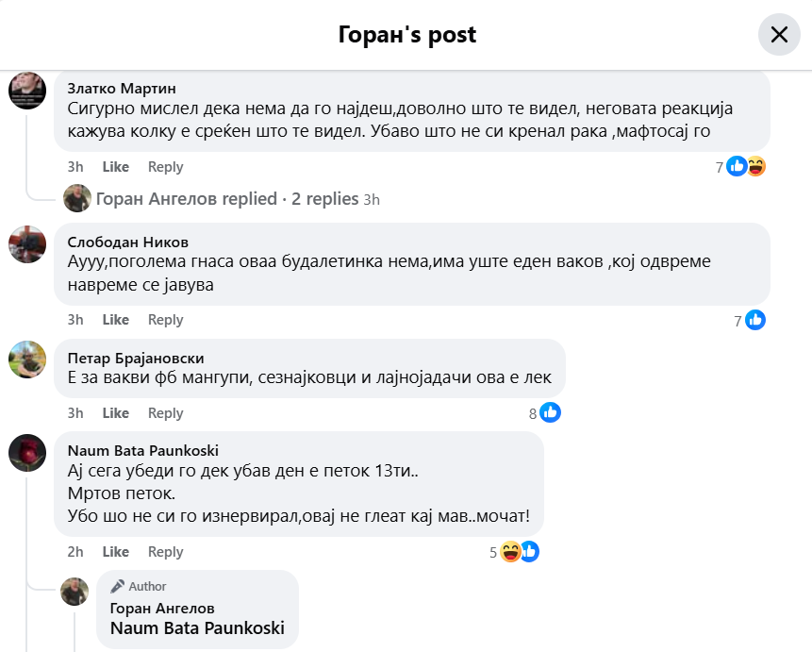Like Петар Брајановски's comment
The image size is (812, 652).
[x=116, y=413]
